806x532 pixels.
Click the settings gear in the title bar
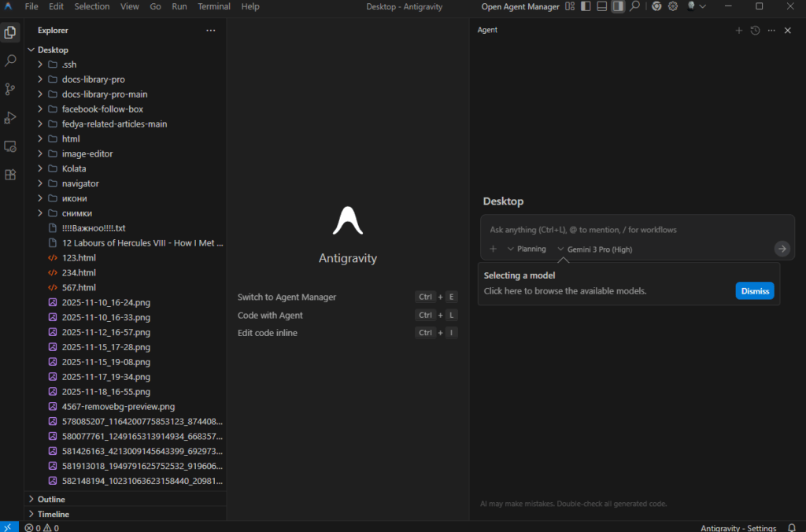[x=673, y=6]
